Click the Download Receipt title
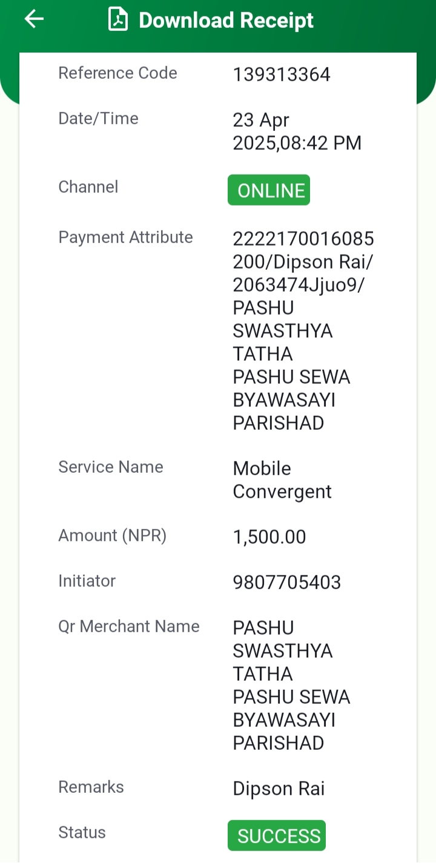Screen dimensions: 436x868 click(226, 20)
